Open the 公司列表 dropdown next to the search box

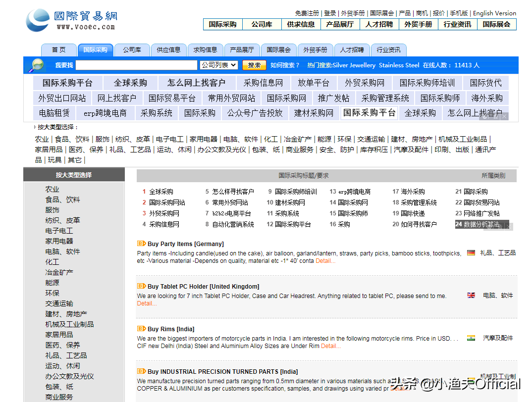click(218, 65)
